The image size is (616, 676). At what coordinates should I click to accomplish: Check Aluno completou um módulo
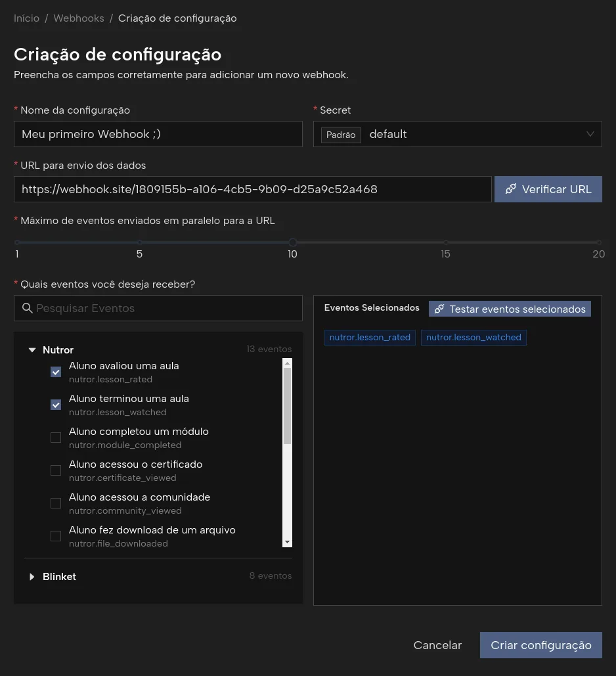coord(56,437)
